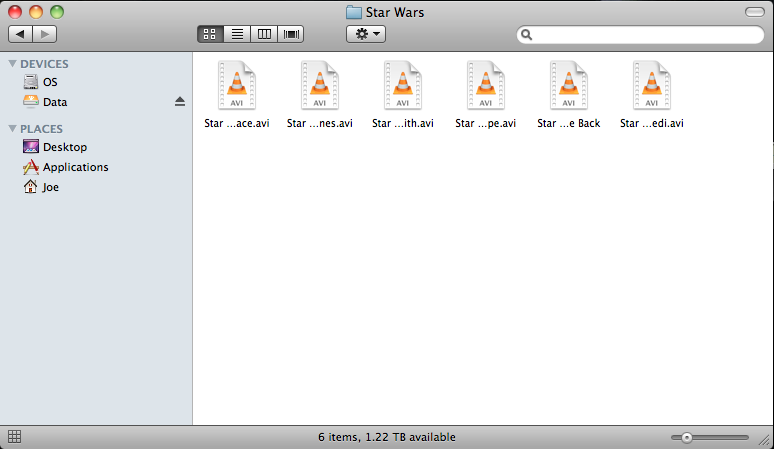774x449 pixels.
Task: Select the Star ...ith.avi file icon
Action: coord(403,85)
